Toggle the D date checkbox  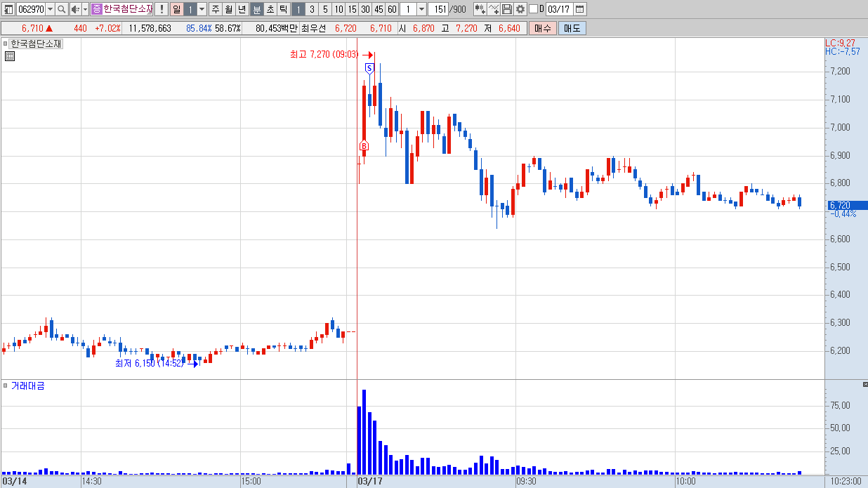(x=533, y=9)
